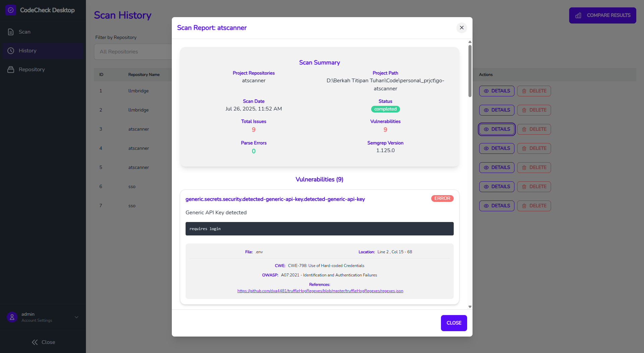
Task: Click the green completed status badge
Action: click(x=385, y=109)
